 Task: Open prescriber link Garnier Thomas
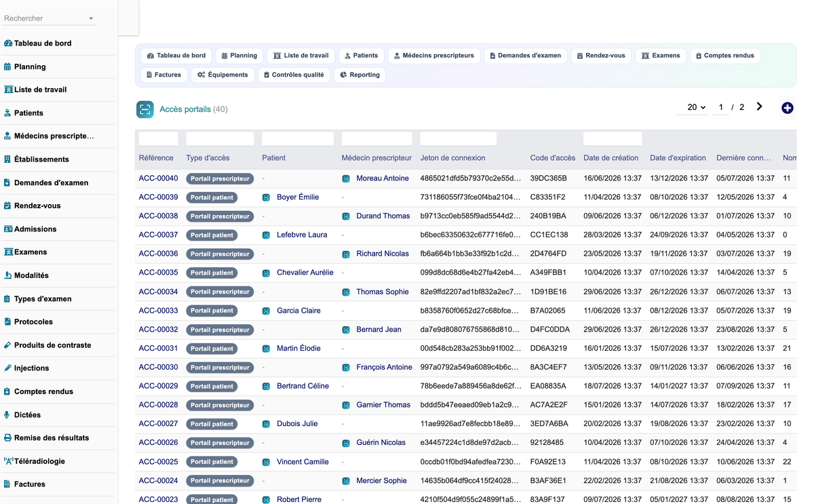coord(383,405)
